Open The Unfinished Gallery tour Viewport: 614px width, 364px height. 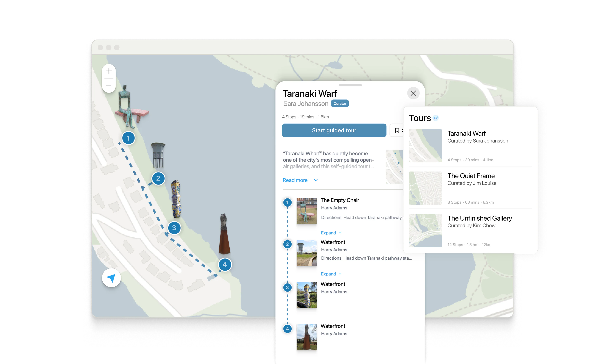tap(470, 230)
